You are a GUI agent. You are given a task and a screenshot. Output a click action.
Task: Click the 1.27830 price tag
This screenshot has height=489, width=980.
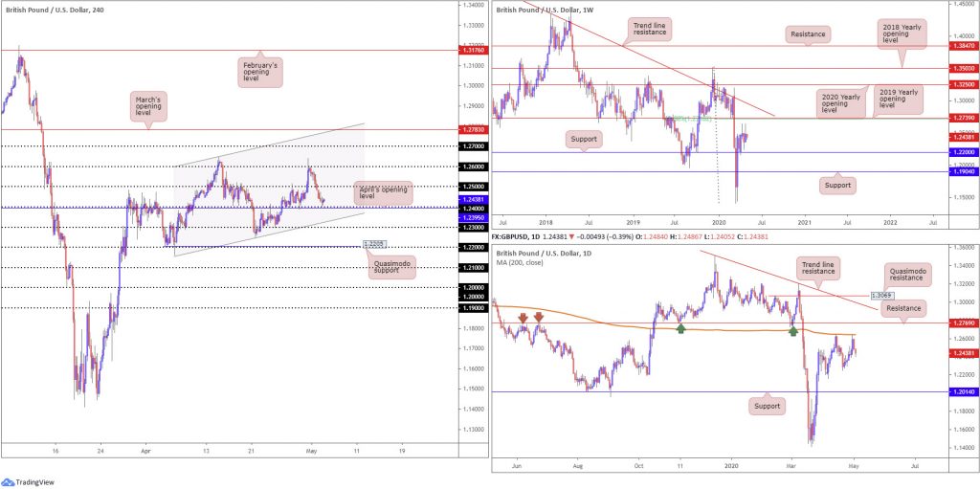click(x=473, y=129)
